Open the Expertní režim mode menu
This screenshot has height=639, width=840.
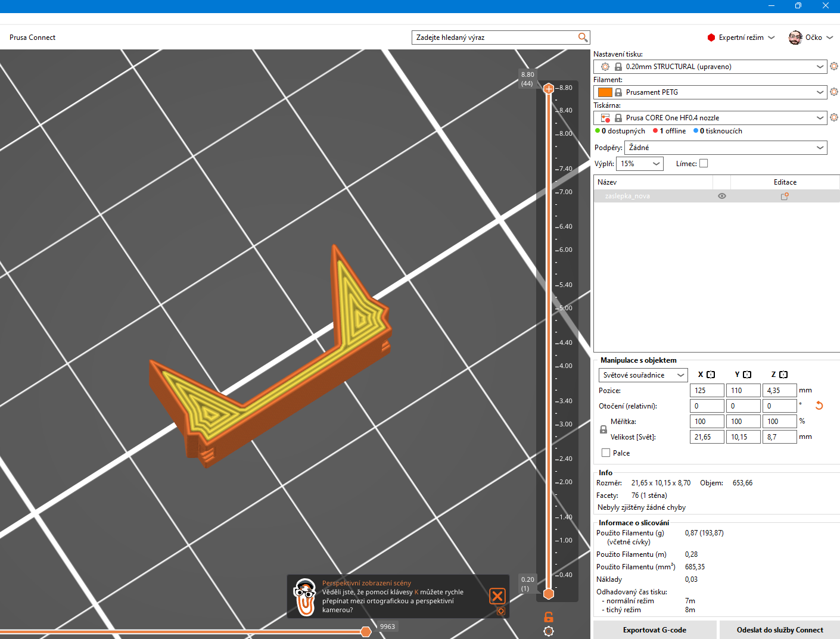(741, 38)
